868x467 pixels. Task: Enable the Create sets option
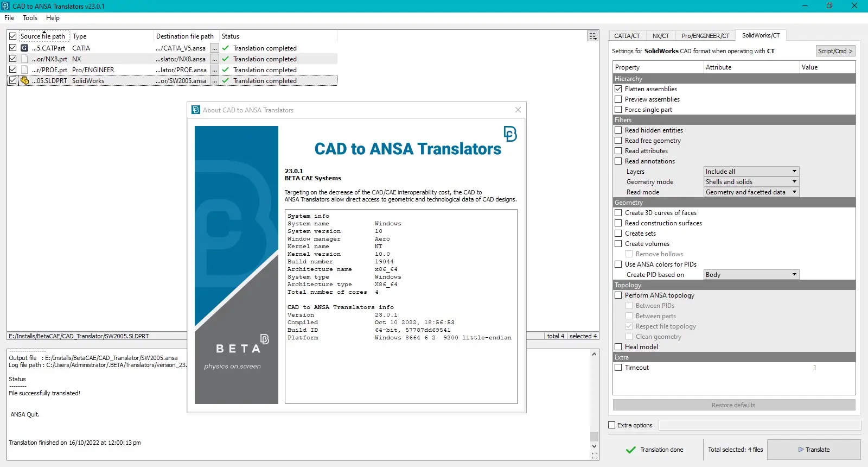tap(618, 233)
